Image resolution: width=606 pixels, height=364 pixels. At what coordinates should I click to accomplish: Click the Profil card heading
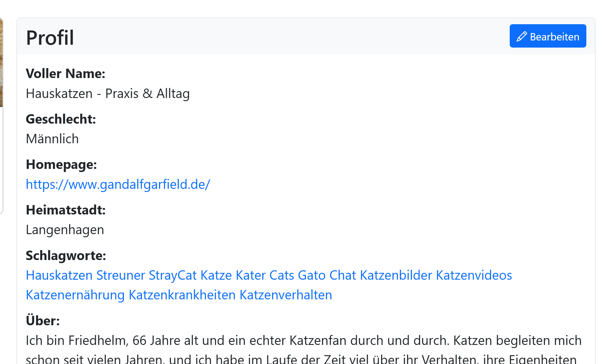click(50, 37)
